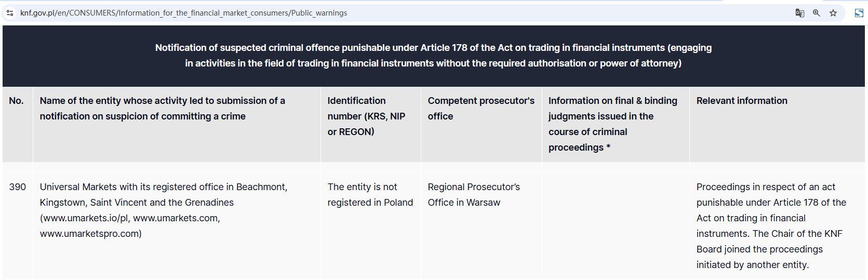Open the page zoom magnifier icon
Viewport: 868px width, 280px height.
[x=816, y=13]
